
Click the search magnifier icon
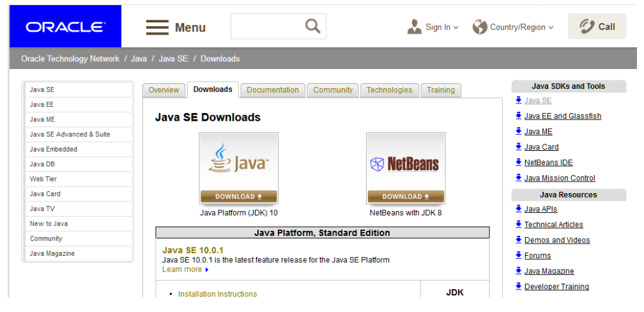[312, 26]
